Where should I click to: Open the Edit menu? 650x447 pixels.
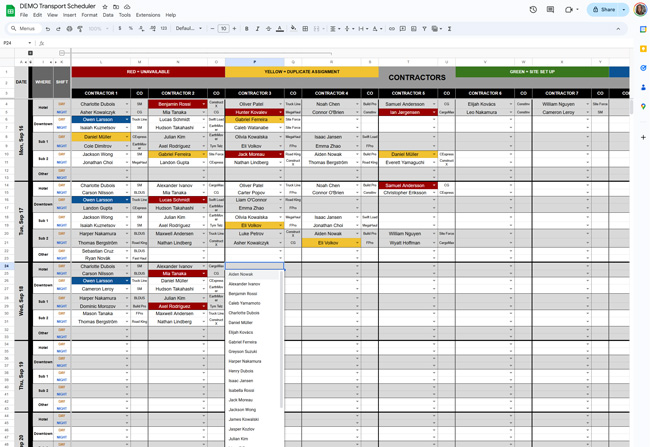(37, 15)
